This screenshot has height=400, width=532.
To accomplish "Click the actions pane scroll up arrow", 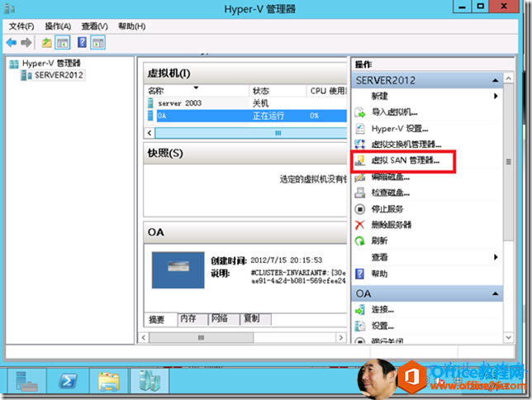I will click(508, 79).
